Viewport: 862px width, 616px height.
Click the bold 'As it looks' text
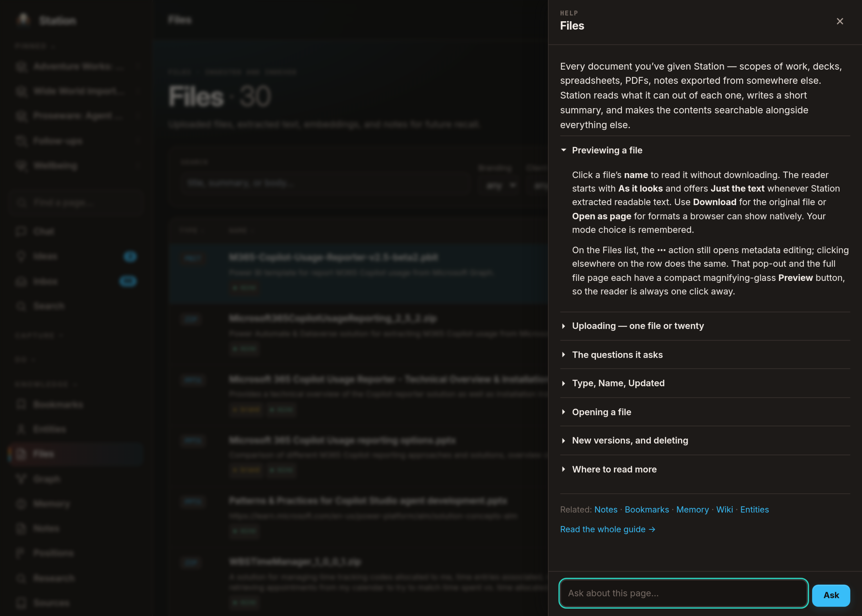pos(640,189)
